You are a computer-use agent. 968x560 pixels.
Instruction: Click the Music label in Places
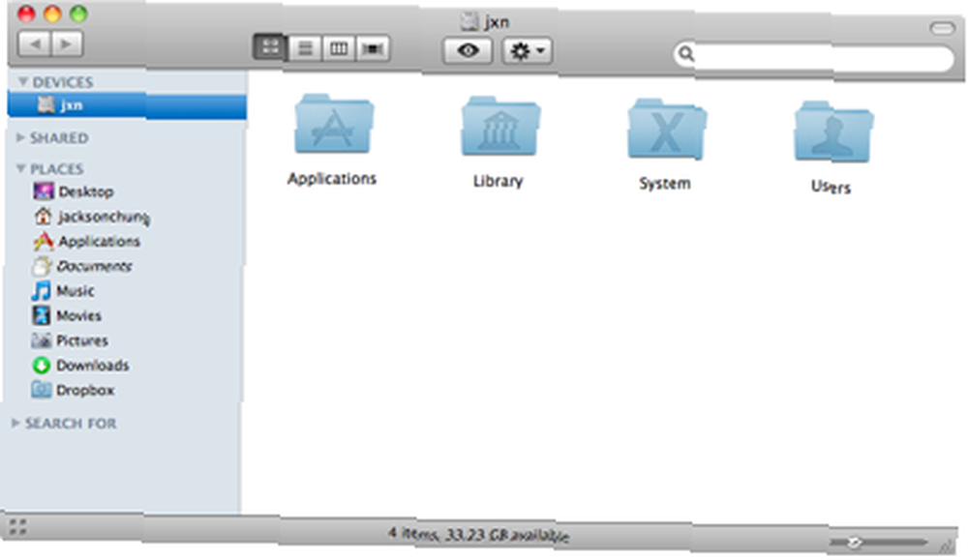pyautogui.click(x=76, y=290)
